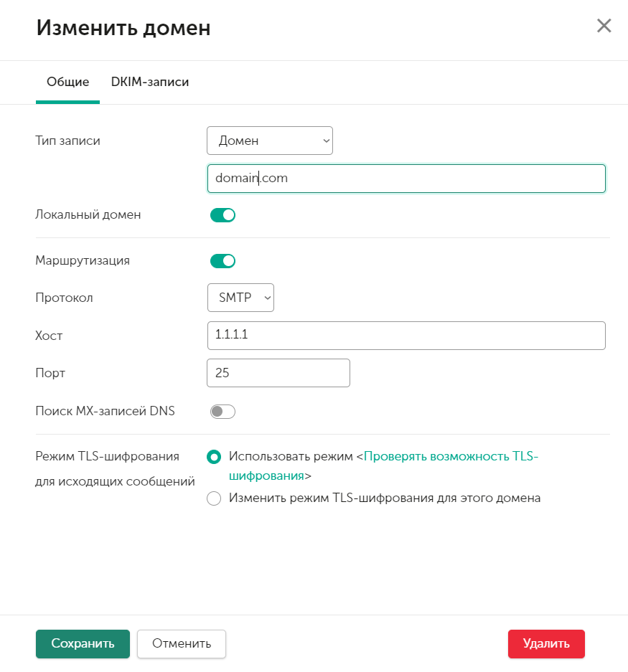Click the SMTP dropdown chevron arrow
Screen dimensions: 628x672
click(x=267, y=298)
